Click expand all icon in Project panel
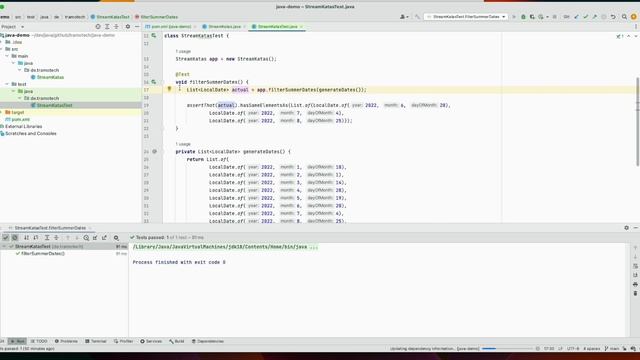The height and width of the screenshot is (360, 640). pos(107,27)
